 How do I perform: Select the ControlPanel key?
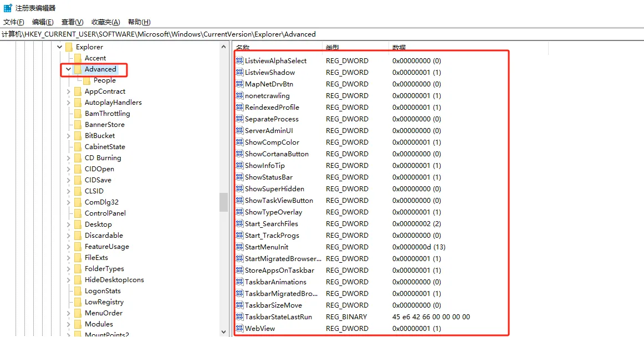105,213
